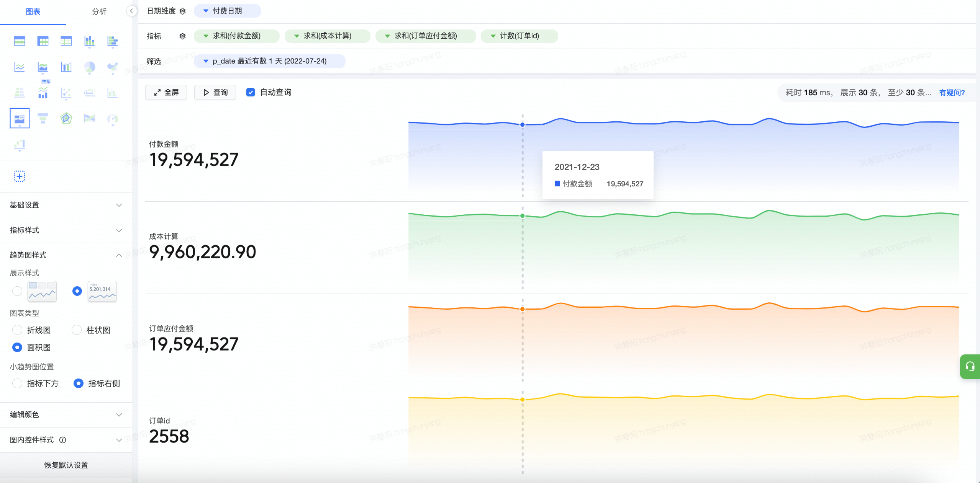The image size is (980, 483).
Task: Click the 付款金额 value 19,594,527
Action: coord(194,160)
